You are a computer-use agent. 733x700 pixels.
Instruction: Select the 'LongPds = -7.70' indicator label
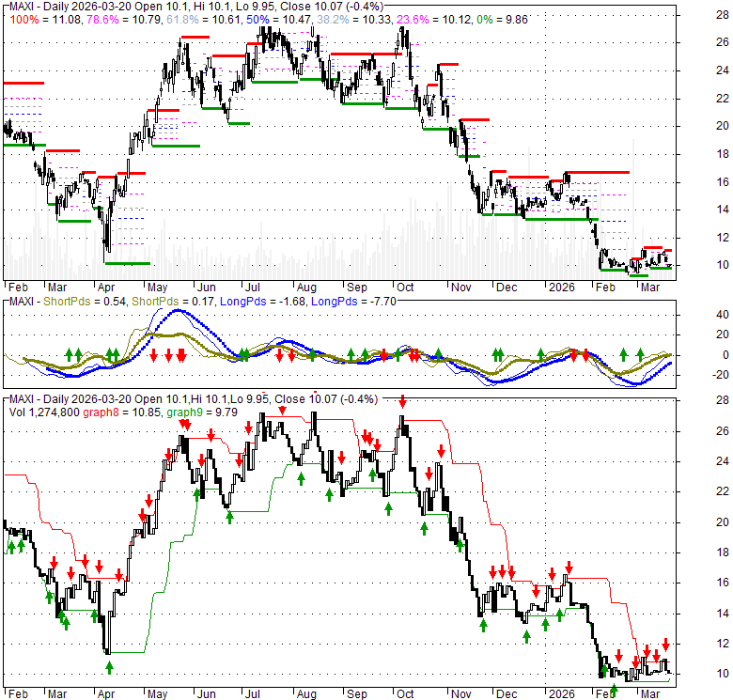click(354, 302)
